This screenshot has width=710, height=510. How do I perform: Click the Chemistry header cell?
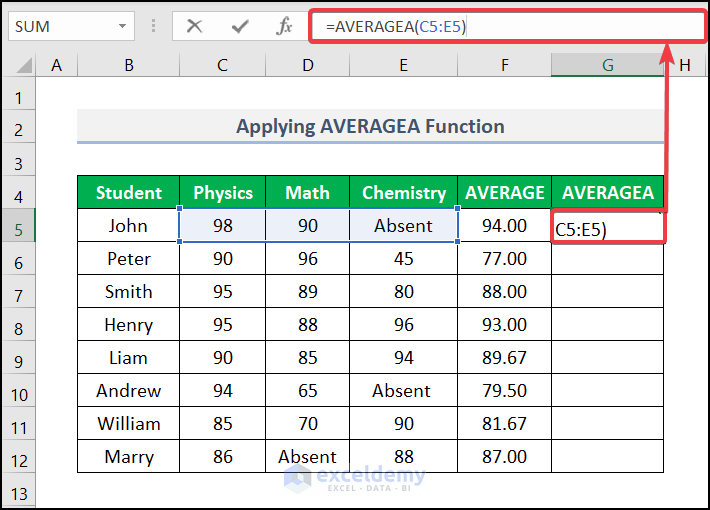click(x=403, y=192)
